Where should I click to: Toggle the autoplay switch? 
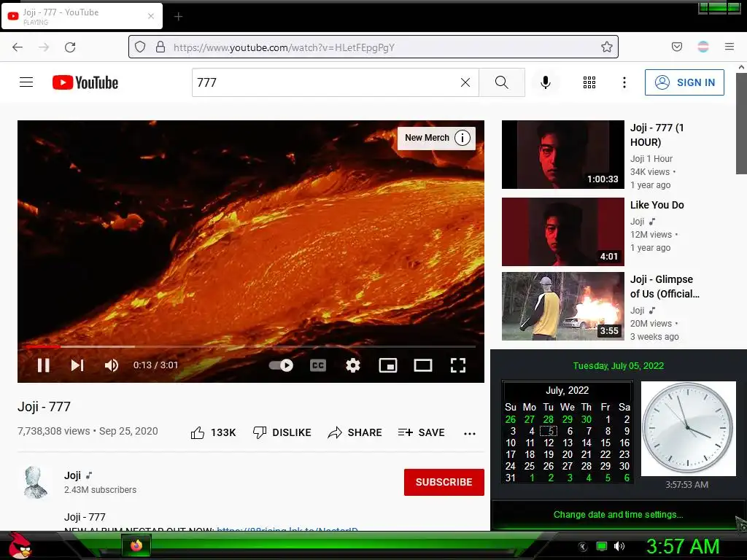[x=281, y=365]
